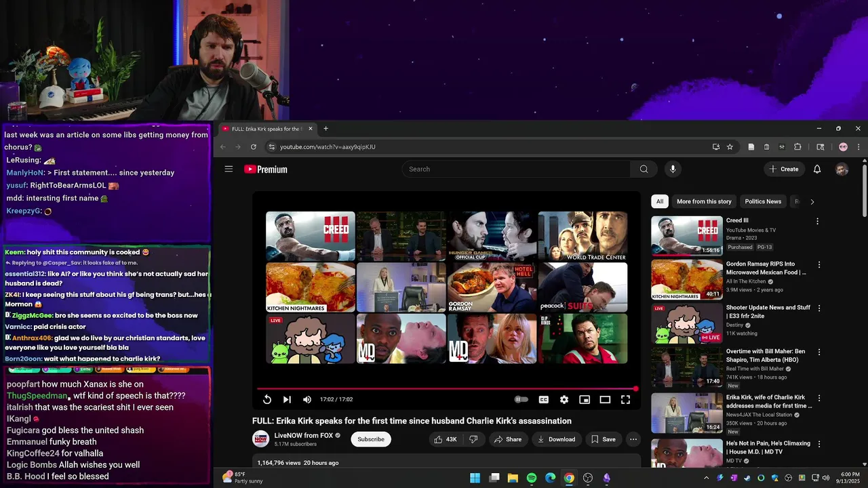Open the Chrome three-dot menu
This screenshot has width=868, height=488.
point(859,146)
